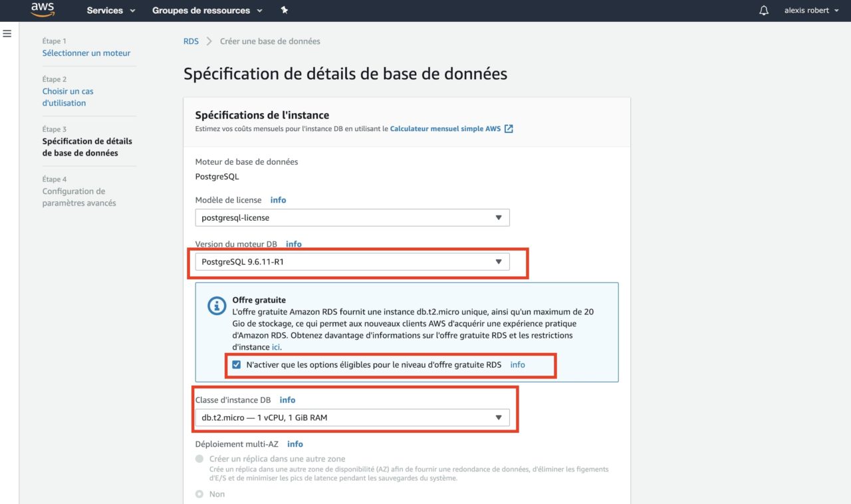Click info next to Modèle de license

[278, 199]
